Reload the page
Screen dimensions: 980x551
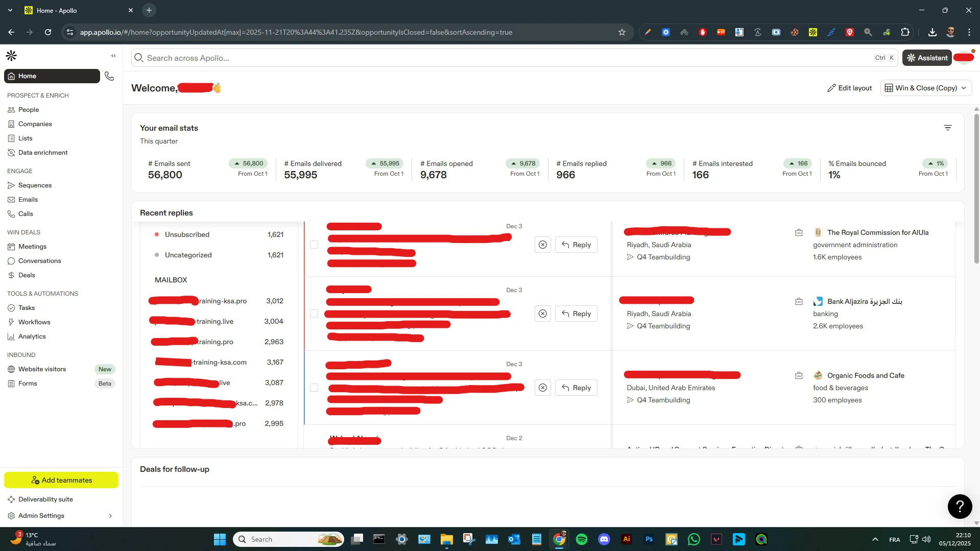coord(48,32)
